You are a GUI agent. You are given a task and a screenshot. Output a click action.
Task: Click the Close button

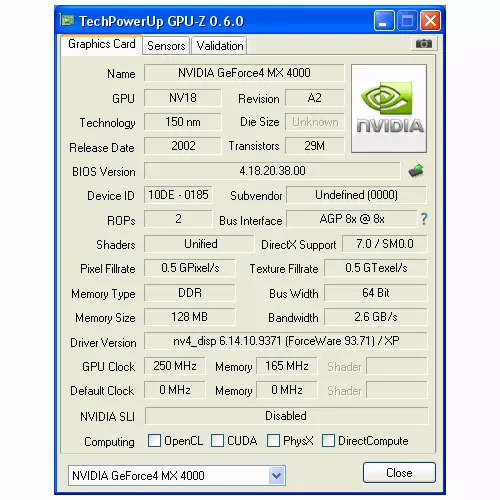pos(399,473)
